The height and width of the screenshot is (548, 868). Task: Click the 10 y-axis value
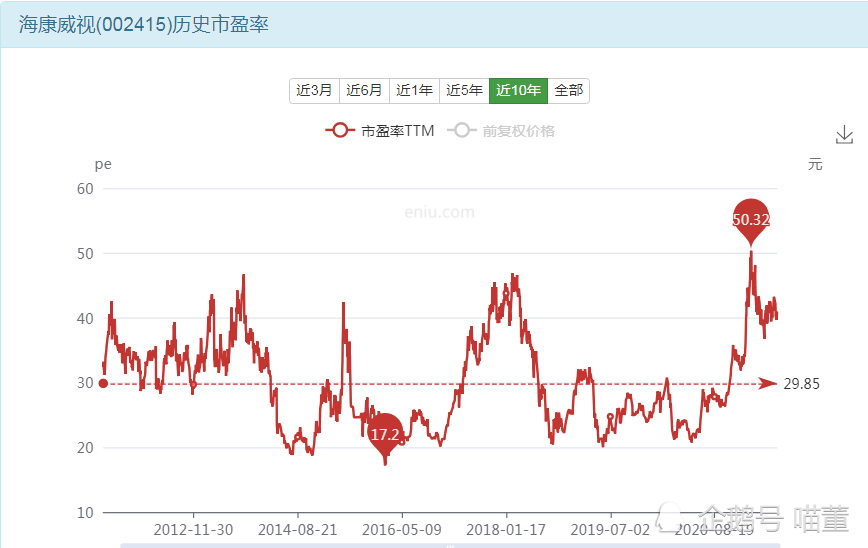coord(85,513)
